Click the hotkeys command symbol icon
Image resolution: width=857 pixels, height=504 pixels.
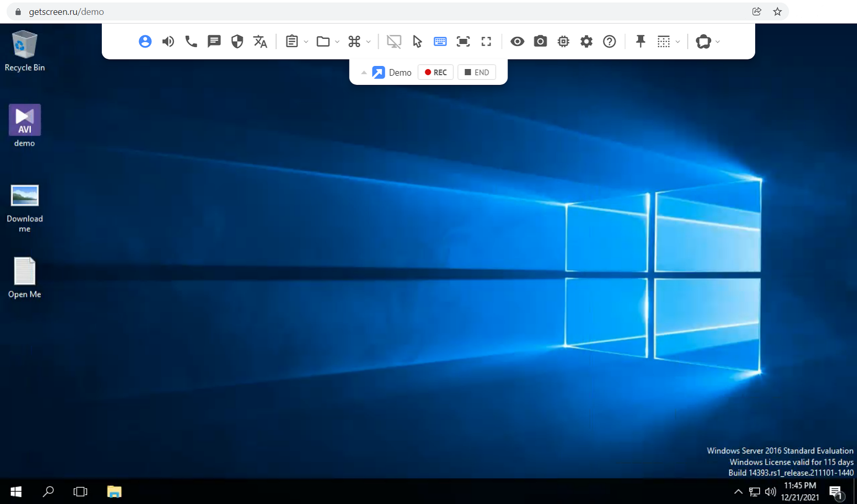click(354, 41)
